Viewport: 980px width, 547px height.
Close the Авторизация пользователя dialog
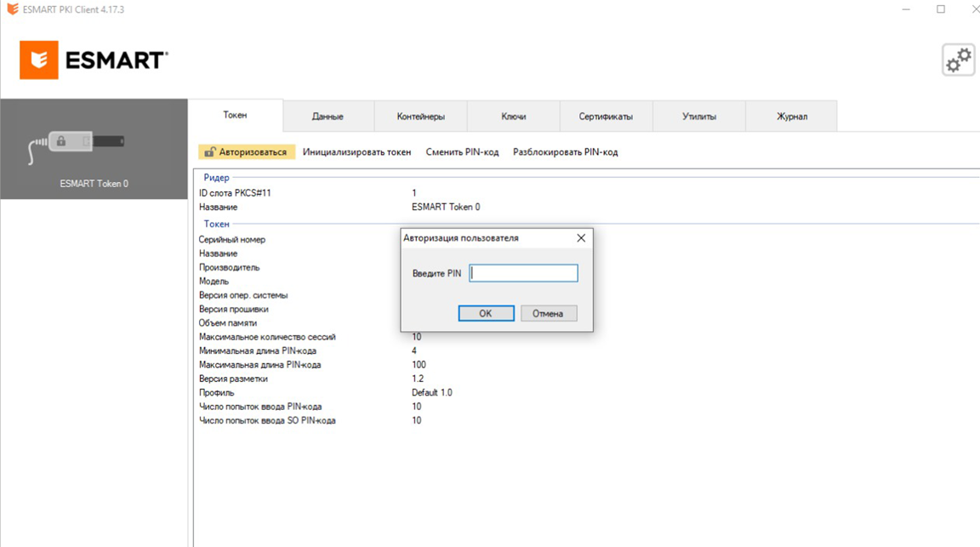[581, 238]
